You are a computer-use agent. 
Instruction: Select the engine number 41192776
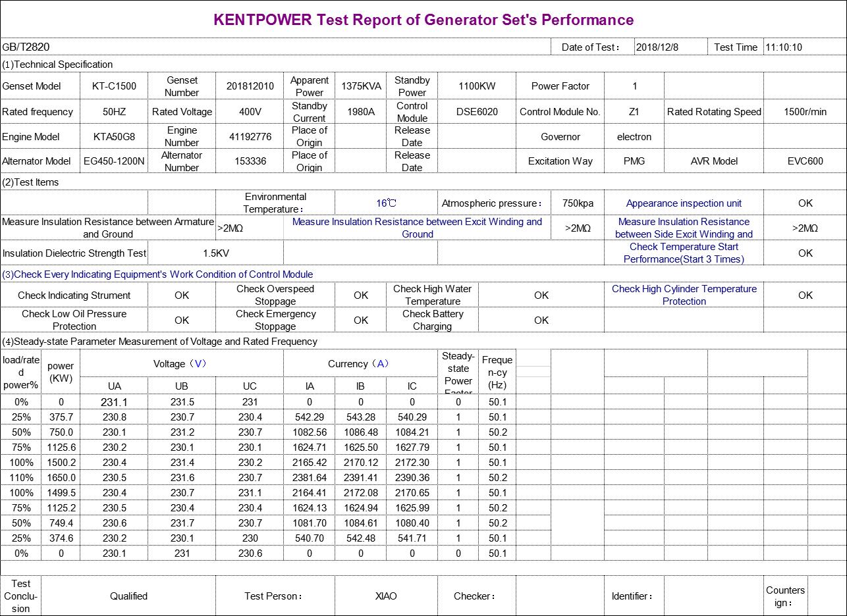click(x=250, y=137)
